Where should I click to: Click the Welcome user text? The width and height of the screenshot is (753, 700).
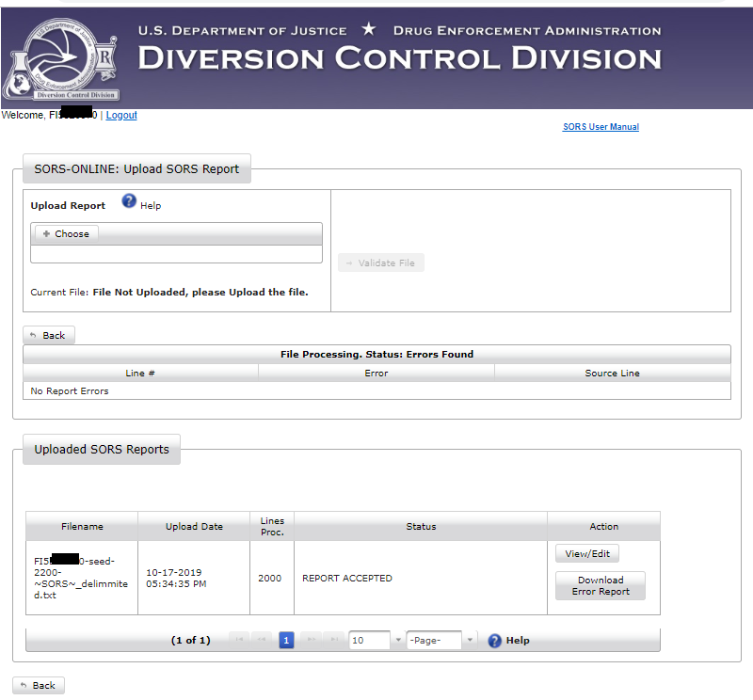click(50, 115)
